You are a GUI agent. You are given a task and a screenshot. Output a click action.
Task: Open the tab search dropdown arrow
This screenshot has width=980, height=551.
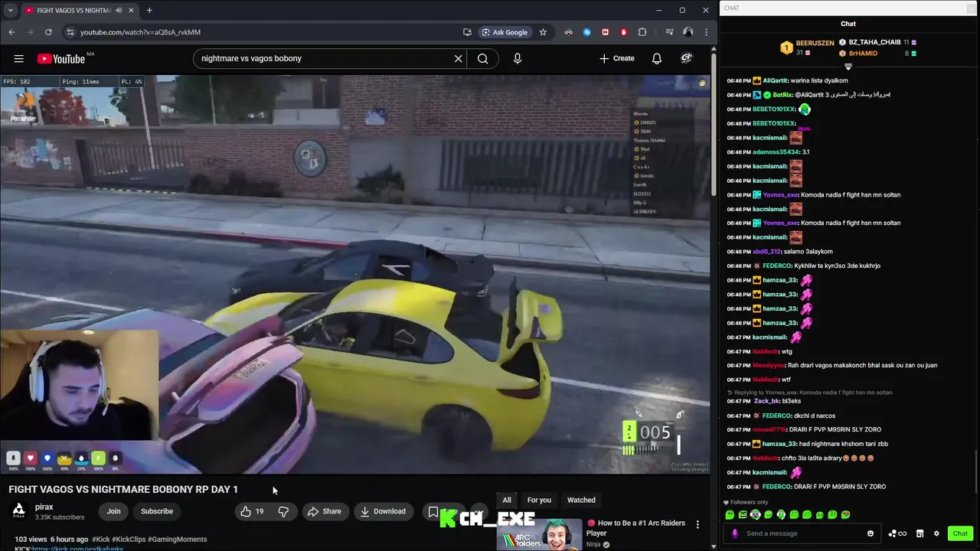pyautogui.click(x=11, y=10)
